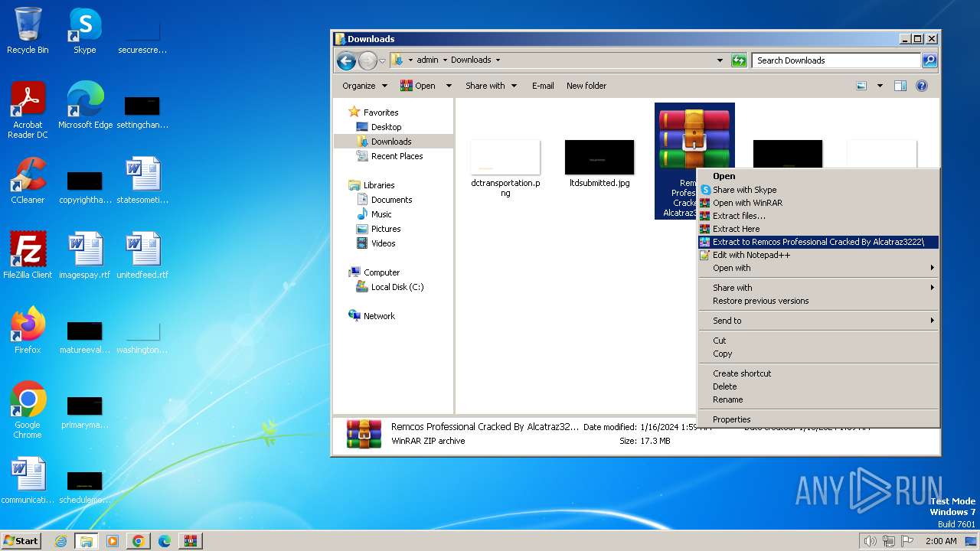This screenshot has width=980, height=551.
Task: Select imagespay.rtf document on desktop
Action: pos(85,256)
